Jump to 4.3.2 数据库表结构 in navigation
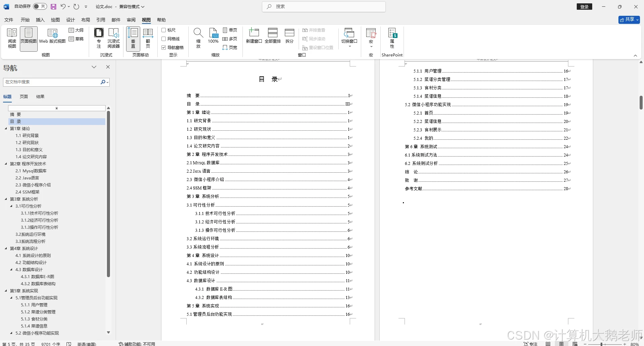Viewport: 644px width, 346px height. (x=38, y=284)
